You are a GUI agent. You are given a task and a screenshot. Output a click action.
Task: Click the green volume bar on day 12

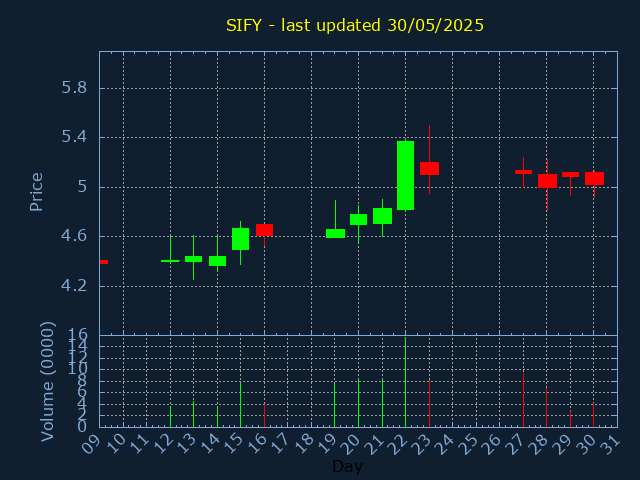tap(171, 416)
